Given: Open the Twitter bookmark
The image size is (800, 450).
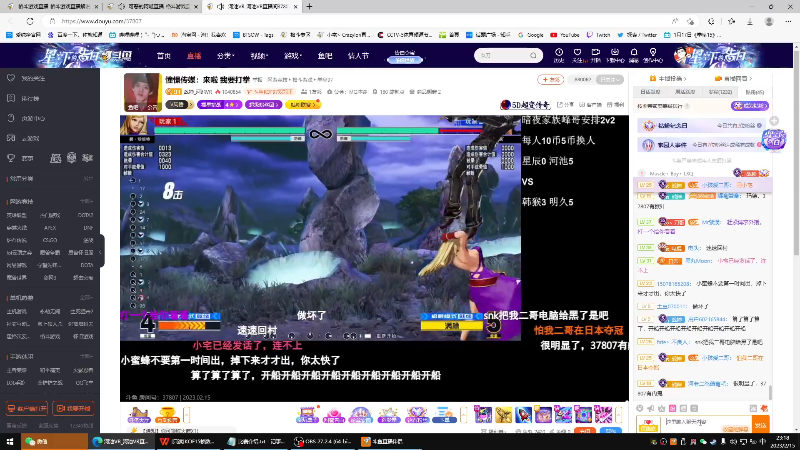Looking at the screenshot, I should click(637, 35).
